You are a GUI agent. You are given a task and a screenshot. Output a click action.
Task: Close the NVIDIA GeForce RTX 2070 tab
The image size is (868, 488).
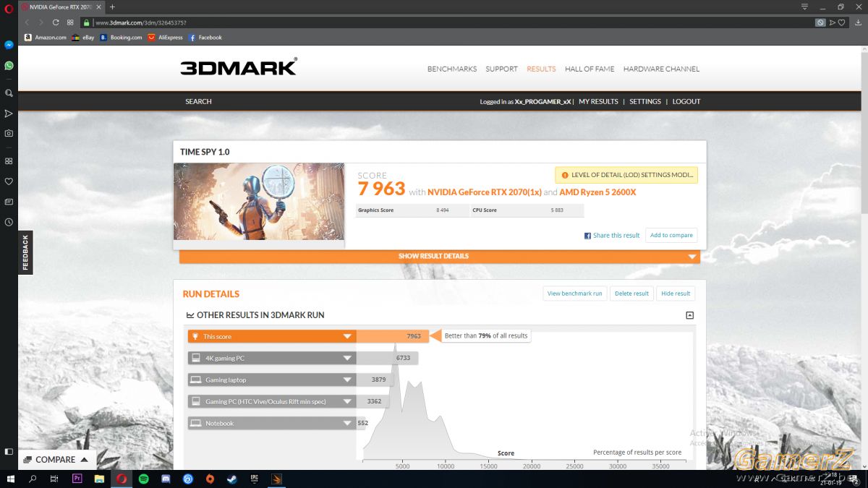pyautogui.click(x=99, y=7)
